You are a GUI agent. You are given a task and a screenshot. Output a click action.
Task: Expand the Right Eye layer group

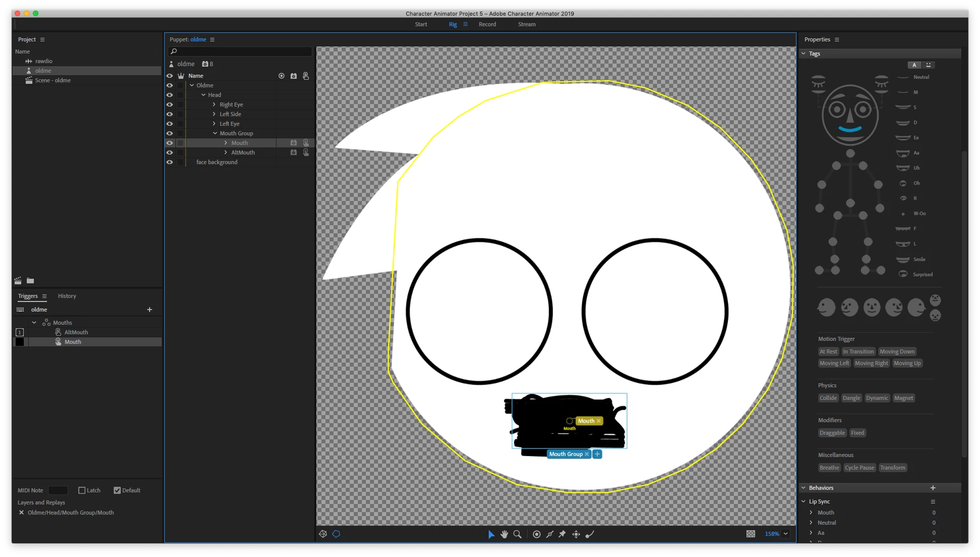pyautogui.click(x=214, y=105)
